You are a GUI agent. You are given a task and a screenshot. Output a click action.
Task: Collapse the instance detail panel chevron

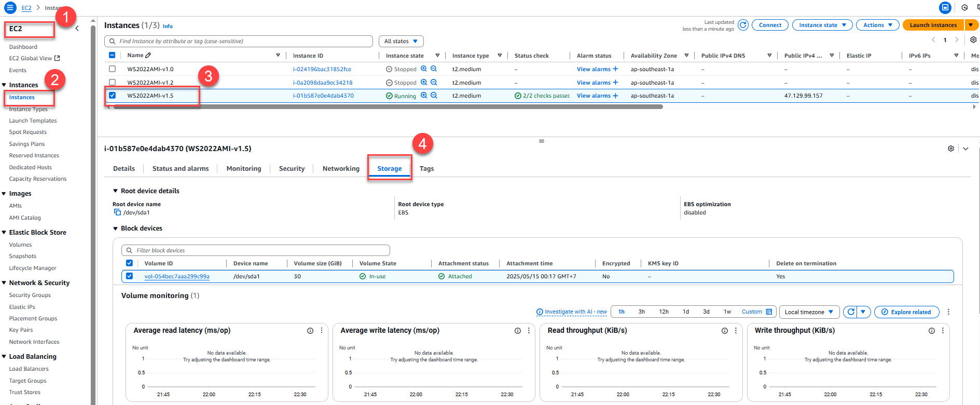tap(965, 148)
